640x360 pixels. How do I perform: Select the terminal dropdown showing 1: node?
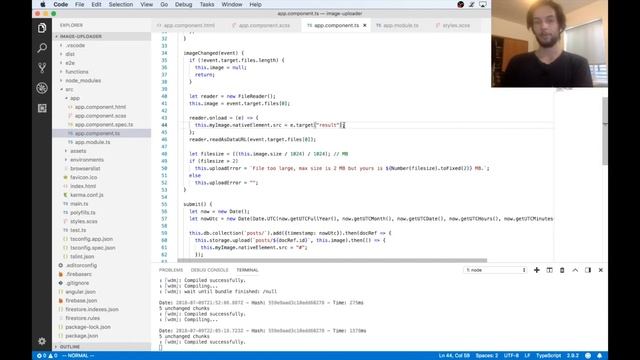tap(495, 270)
